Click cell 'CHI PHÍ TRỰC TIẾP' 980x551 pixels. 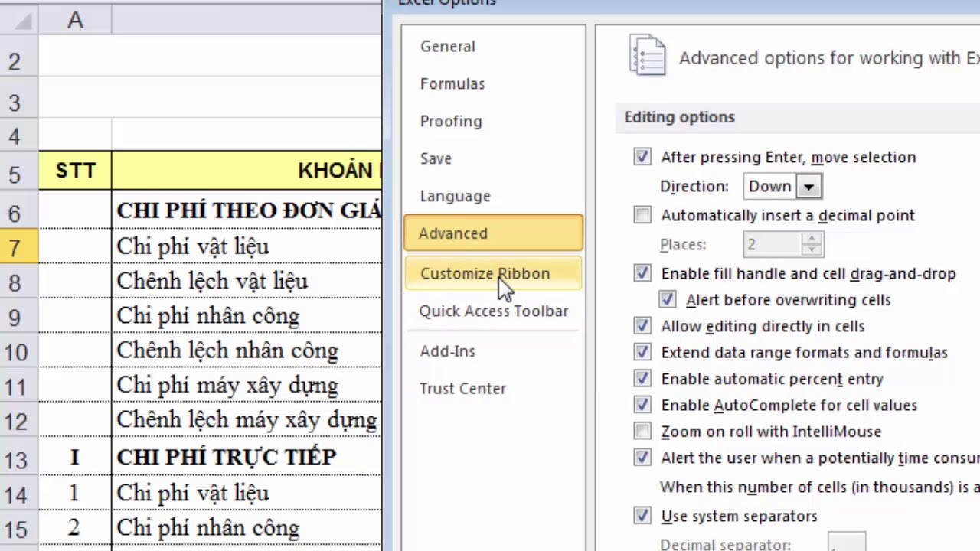247,457
